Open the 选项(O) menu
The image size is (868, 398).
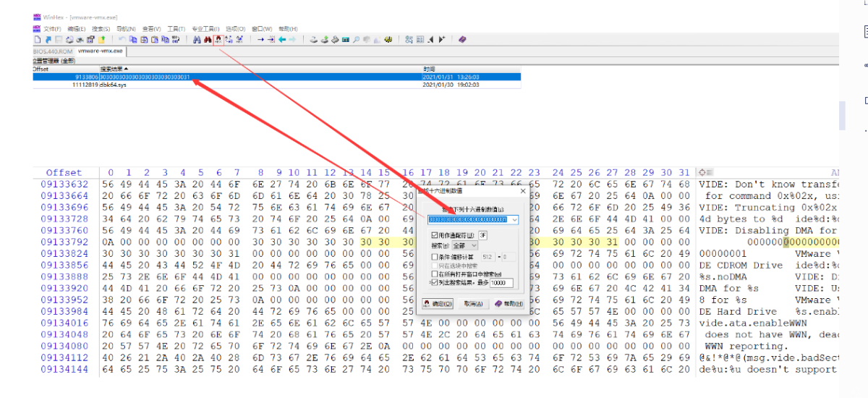pos(235,28)
